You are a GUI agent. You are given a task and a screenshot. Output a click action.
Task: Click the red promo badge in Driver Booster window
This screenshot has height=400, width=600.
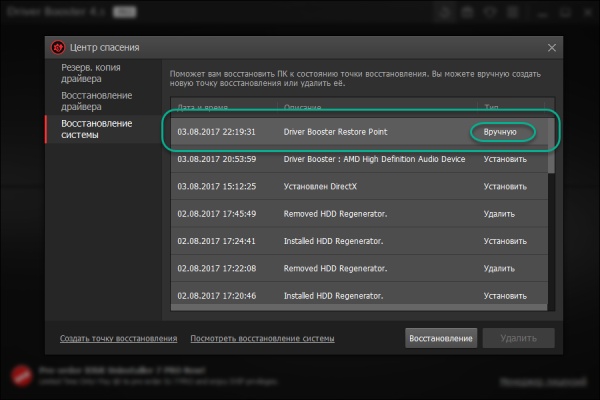pyautogui.click(x=21, y=375)
